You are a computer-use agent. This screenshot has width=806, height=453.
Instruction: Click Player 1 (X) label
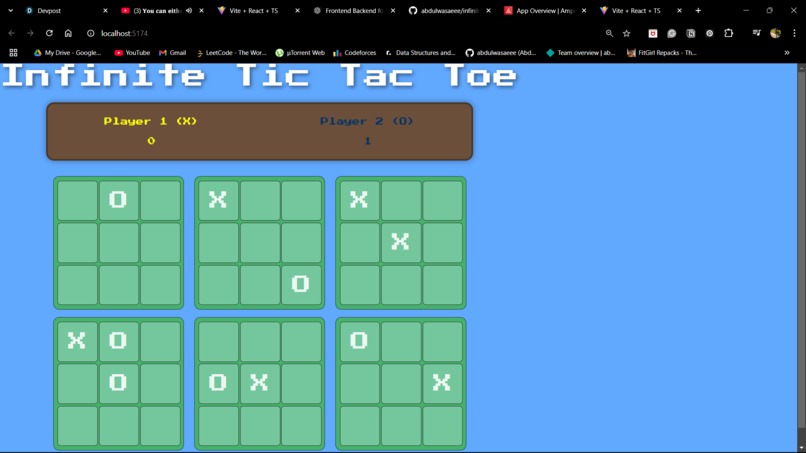[150, 121]
